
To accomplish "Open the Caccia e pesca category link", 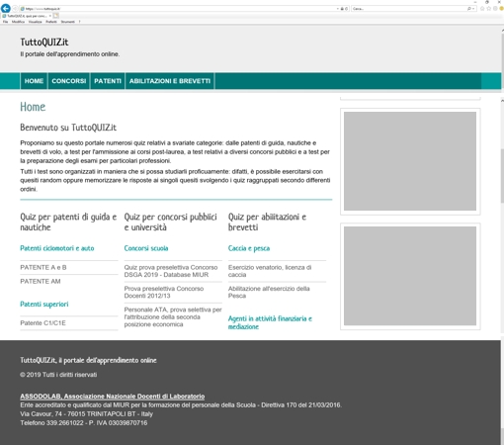I will click(x=249, y=248).
